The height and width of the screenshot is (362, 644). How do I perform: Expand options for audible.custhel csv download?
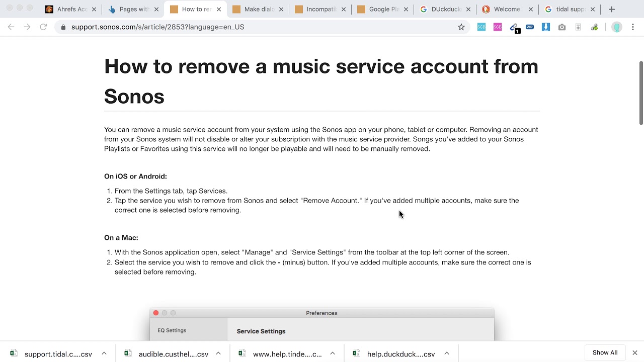pos(218,353)
